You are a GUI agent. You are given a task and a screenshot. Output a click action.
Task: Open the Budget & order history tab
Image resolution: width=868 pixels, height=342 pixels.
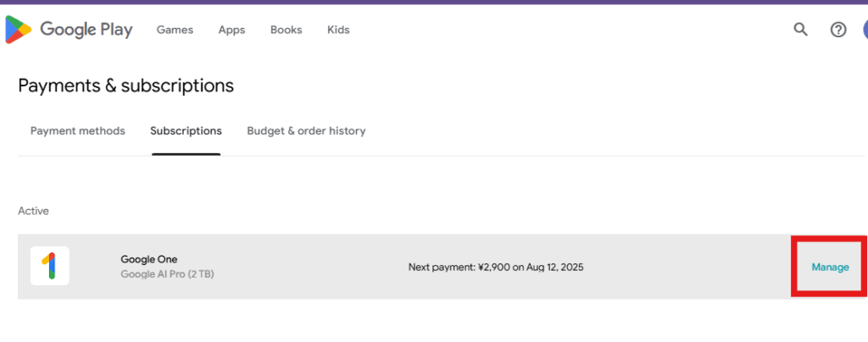coord(306,131)
